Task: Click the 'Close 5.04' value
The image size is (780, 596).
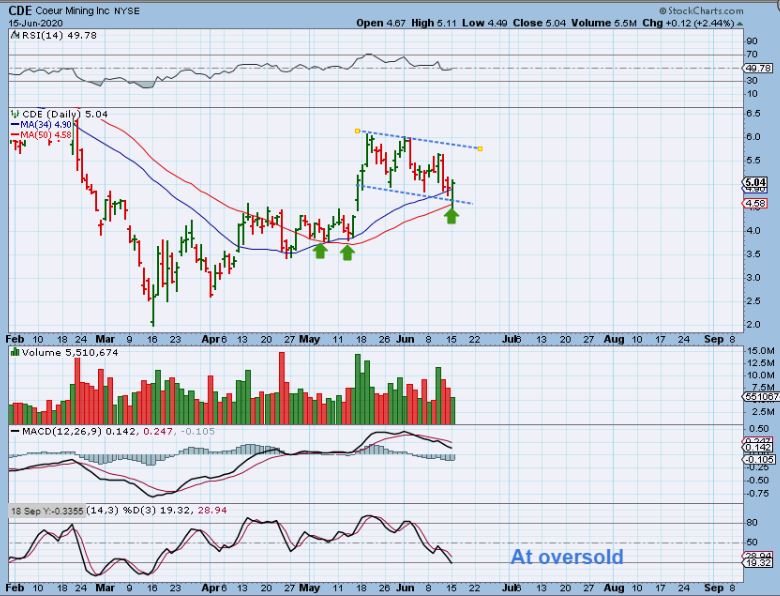Action: click(539, 23)
